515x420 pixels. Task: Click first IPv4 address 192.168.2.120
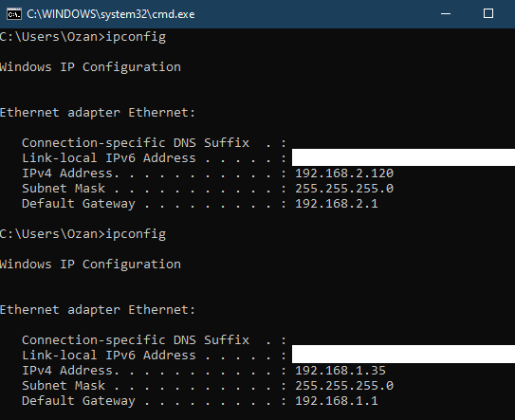[344, 173]
